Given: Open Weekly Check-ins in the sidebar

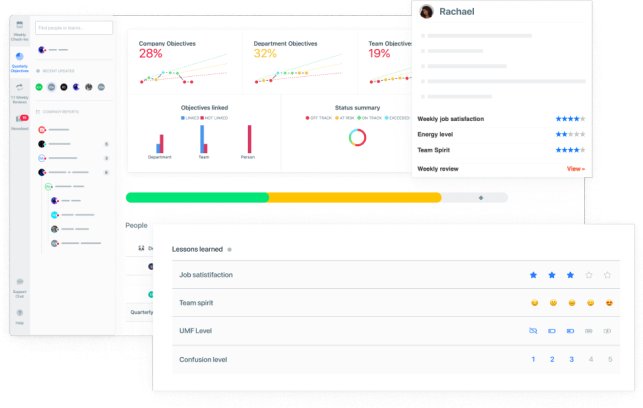Looking at the screenshot, I should click(x=20, y=30).
